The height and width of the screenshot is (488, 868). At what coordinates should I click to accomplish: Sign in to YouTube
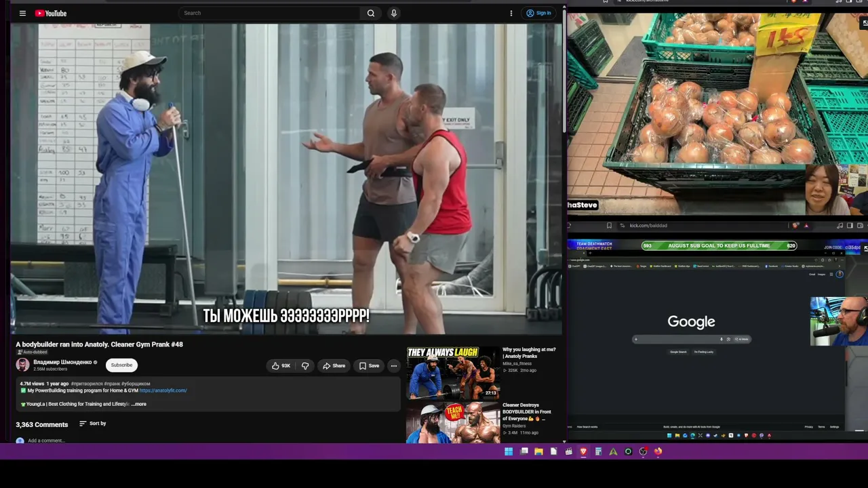coord(539,13)
